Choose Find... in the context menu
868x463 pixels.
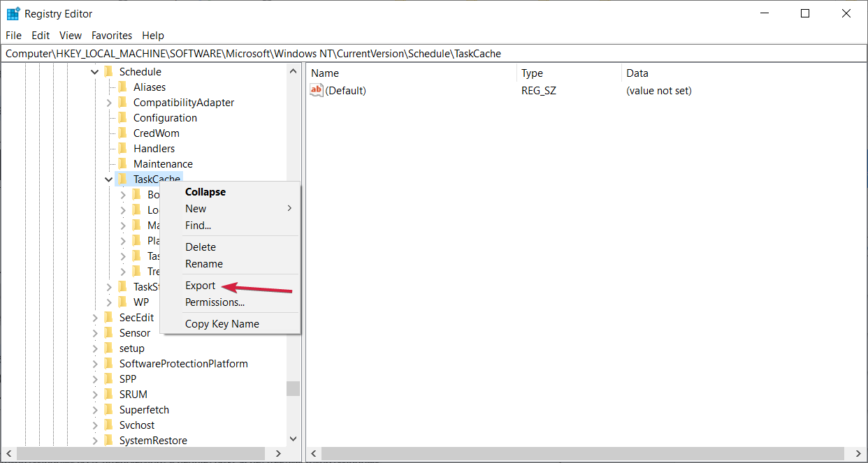click(231, 226)
